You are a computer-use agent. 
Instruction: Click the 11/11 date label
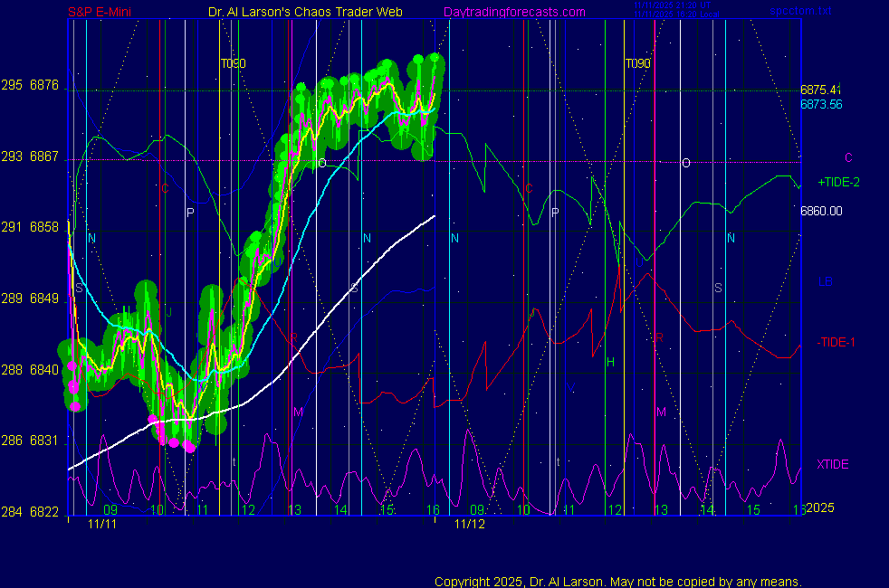click(x=103, y=524)
